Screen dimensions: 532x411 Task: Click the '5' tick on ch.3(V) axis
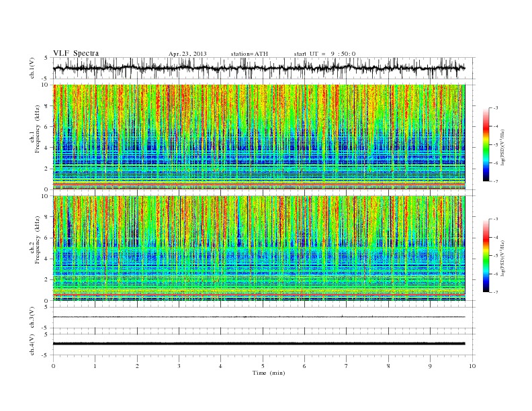click(x=47, y=307)
